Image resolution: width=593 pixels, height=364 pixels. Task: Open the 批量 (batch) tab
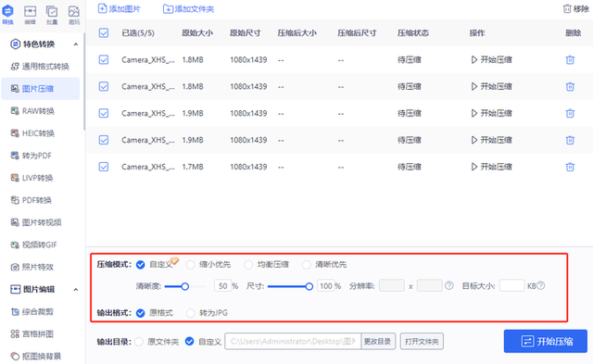click(52, 15)
